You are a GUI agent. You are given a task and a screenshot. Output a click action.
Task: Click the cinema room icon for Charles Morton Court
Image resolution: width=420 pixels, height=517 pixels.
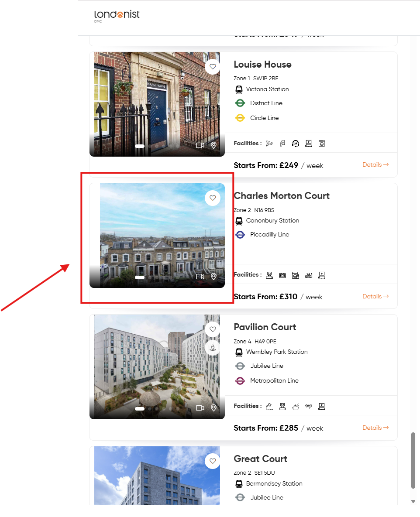[x=322, y=275]
